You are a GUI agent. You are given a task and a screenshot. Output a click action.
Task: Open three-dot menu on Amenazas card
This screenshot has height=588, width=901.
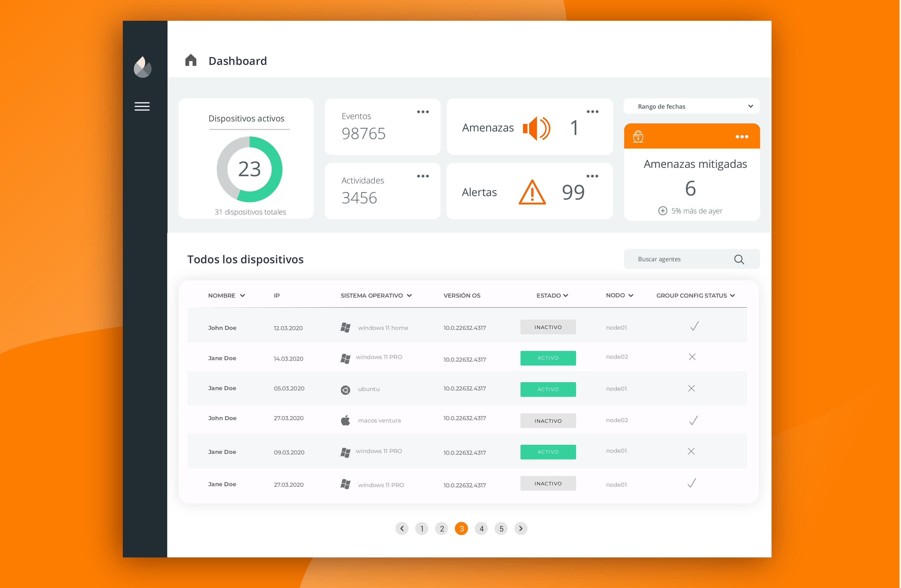click(x=592, y=112)
